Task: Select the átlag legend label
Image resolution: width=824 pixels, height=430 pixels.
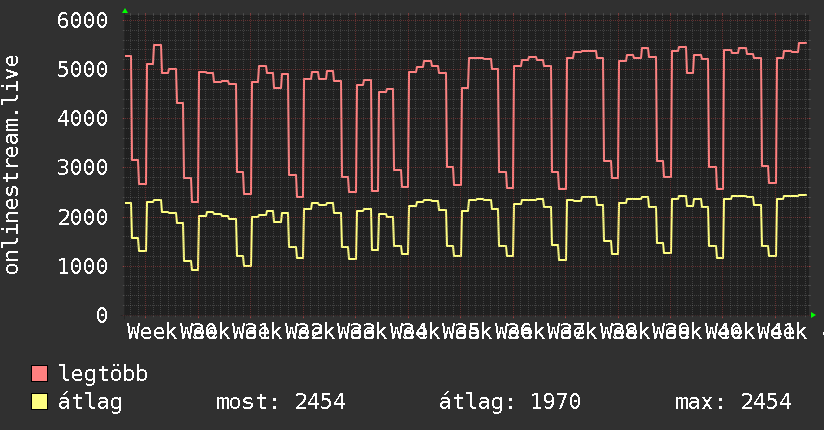Action: tap(90, 403)
